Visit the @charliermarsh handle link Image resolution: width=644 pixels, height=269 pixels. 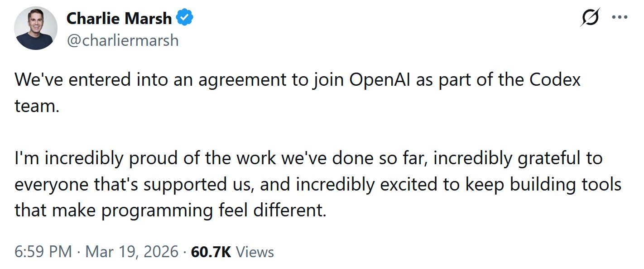pyautogui.click(x=123, y=40)
